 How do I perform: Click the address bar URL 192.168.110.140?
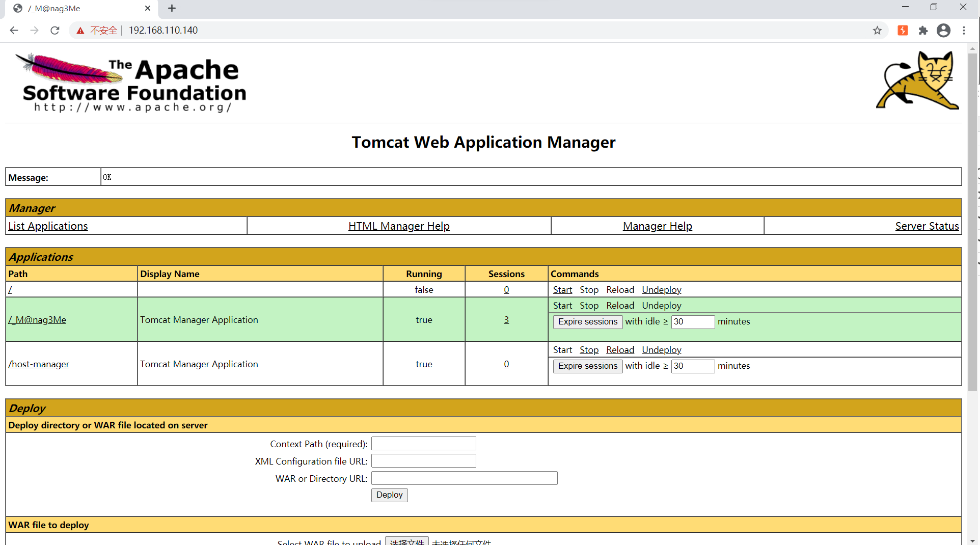(163, 31)
